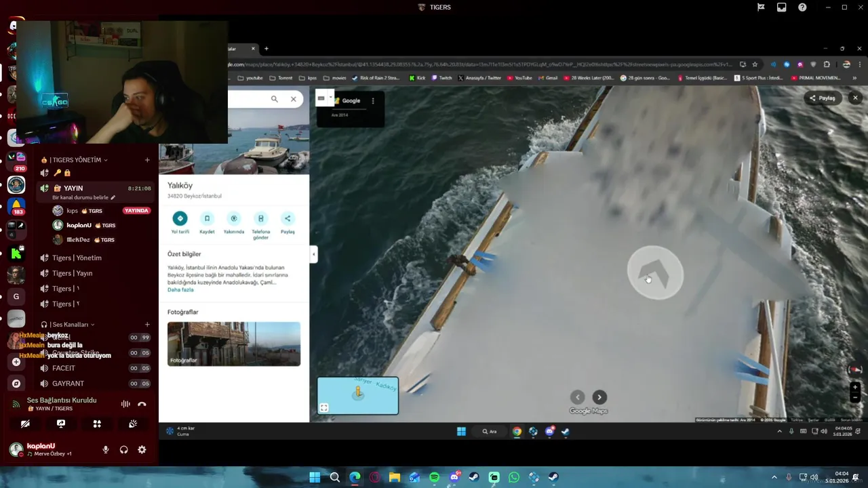The height and width of the screenshot is (488, 868).
Task: Open the Fotoğraflar thumbnail
Action: point(234,344)
